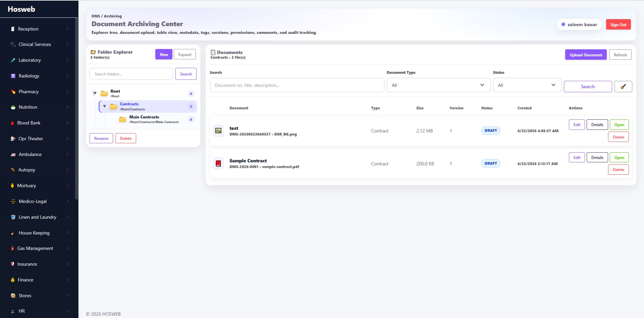Viewport: 644px width, 318px height.
Task: Open the Blood Bank menu item
Action: tap(39, 123)
